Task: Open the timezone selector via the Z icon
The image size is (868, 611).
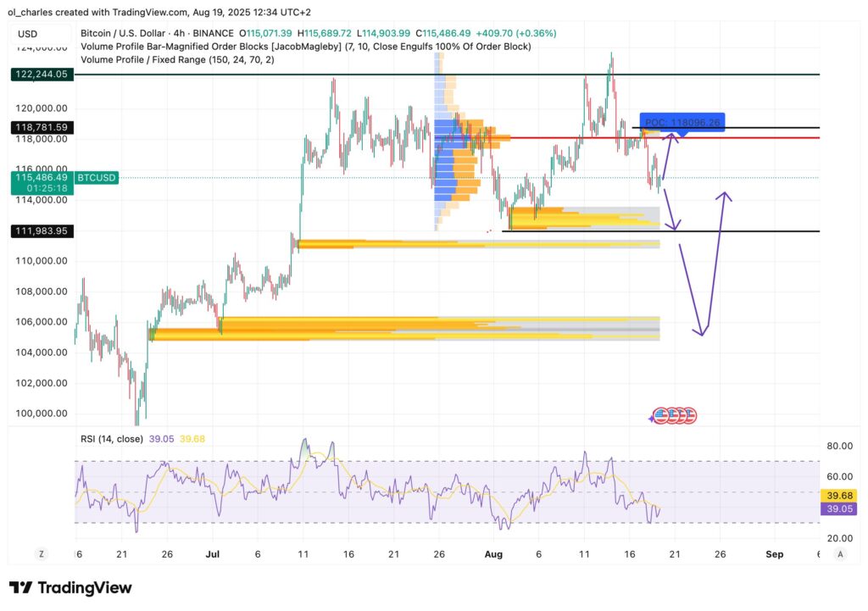Action: point(41,553)
